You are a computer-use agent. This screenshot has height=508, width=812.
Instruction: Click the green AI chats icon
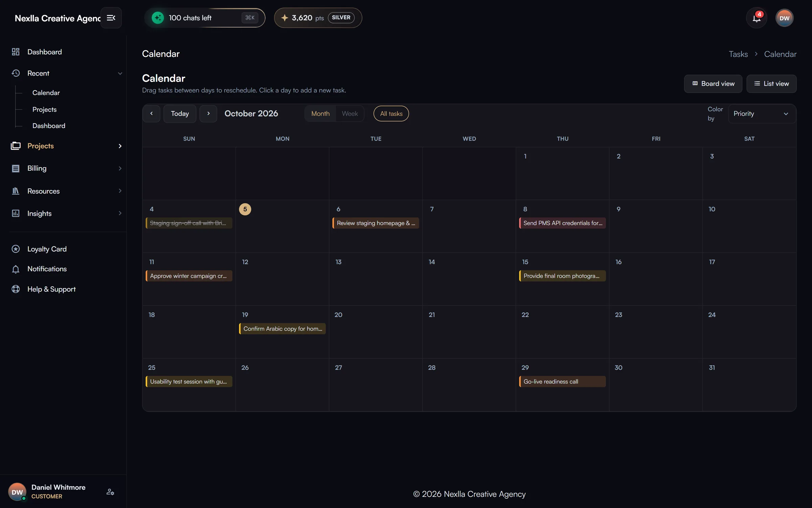pyautogui.click(x=158, y=18)
